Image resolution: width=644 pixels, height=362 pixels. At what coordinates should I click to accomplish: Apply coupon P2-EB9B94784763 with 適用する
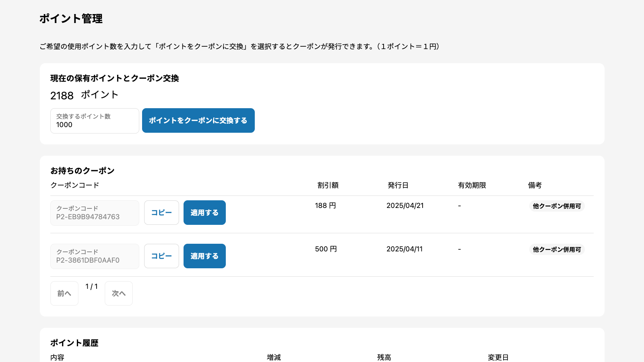click(204, 212)
